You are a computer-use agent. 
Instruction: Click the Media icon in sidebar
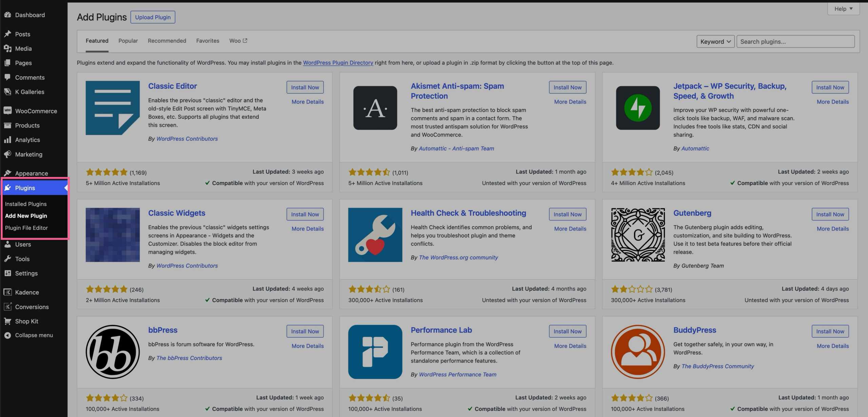(x=7, y=48)
